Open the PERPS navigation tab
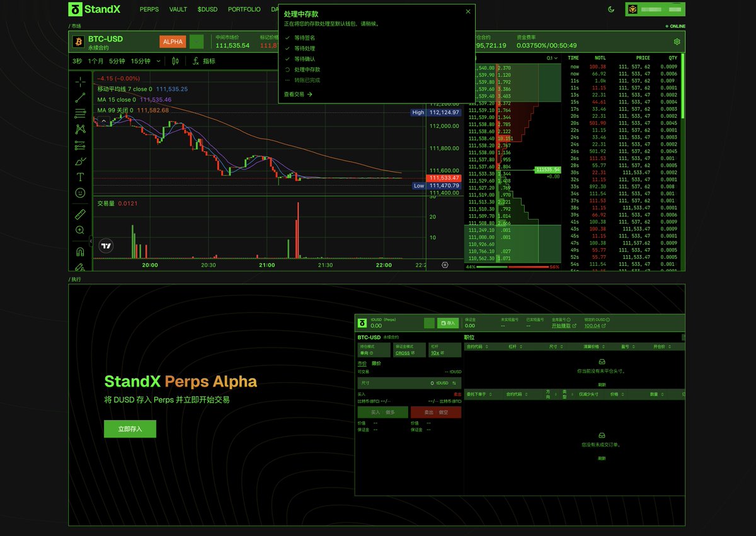 point(149,9)
